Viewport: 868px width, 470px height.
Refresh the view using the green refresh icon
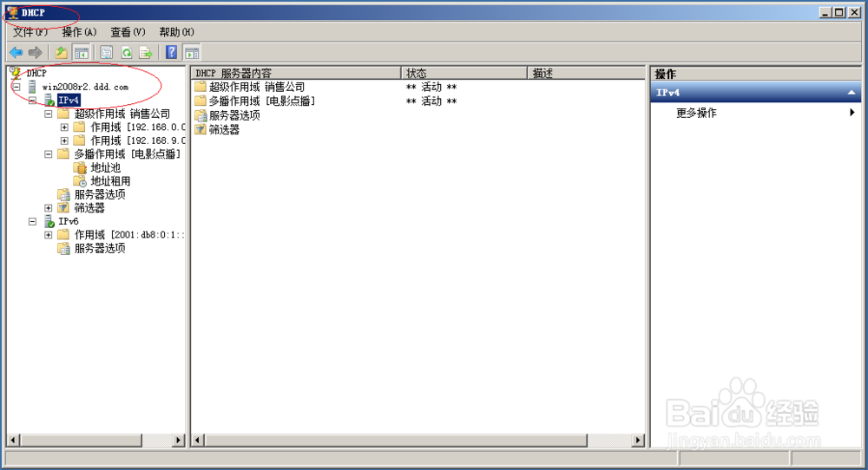tap(127, 53)
